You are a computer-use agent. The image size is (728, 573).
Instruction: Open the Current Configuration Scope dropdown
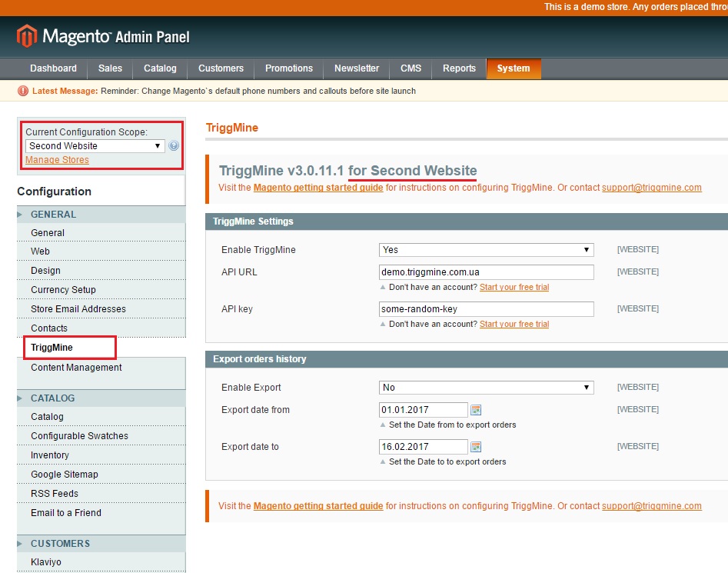95,146
